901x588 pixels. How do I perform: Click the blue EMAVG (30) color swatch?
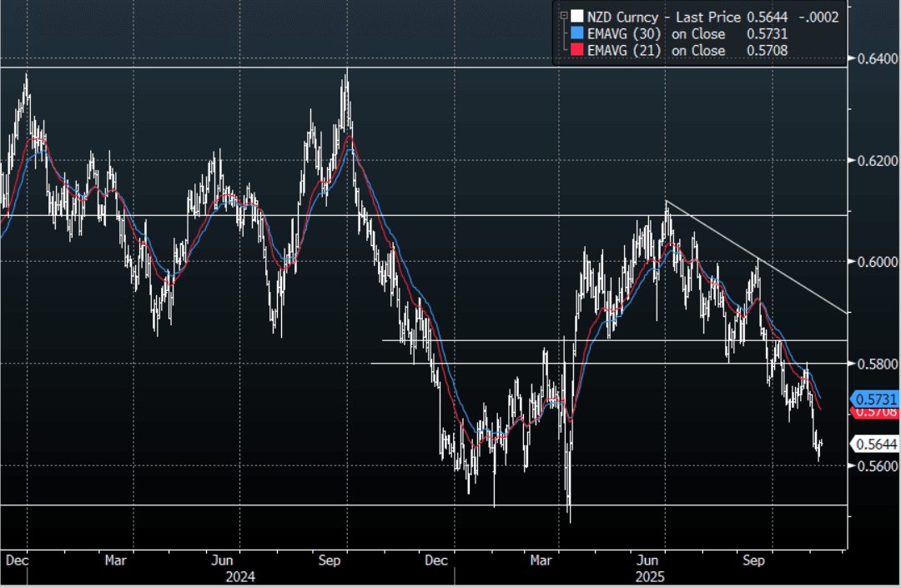pyautogui.click(x=577, y=33)
